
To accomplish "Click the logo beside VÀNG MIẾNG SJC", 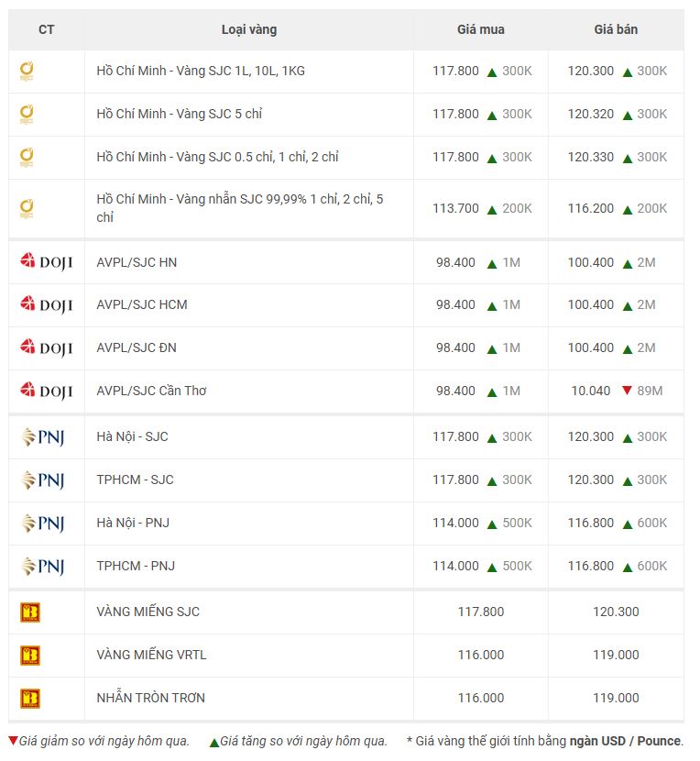I will tap(30, 612).
